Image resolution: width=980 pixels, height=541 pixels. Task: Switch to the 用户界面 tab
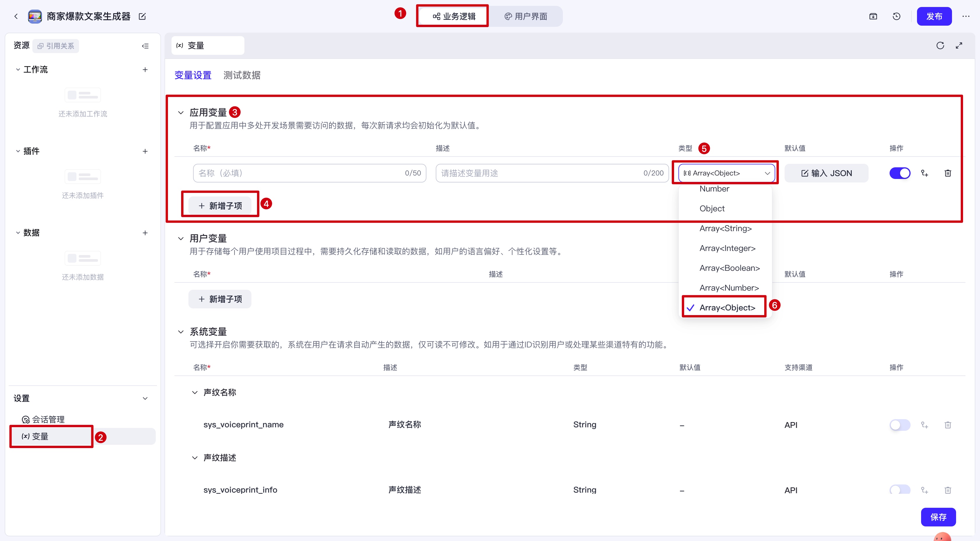coord(526,16)
